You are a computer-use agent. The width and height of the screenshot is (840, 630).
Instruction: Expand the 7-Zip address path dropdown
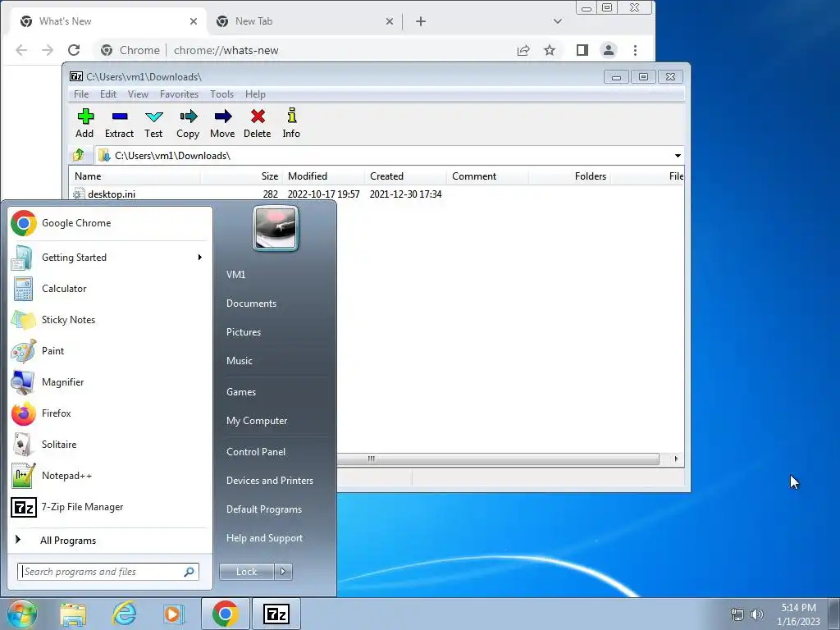click(x=678, y=155)
